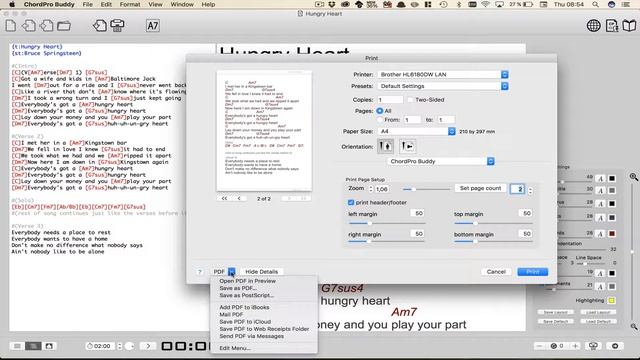640x360 pixels.
Task: Click the PDF dropdown arrow
Action: 231,271
